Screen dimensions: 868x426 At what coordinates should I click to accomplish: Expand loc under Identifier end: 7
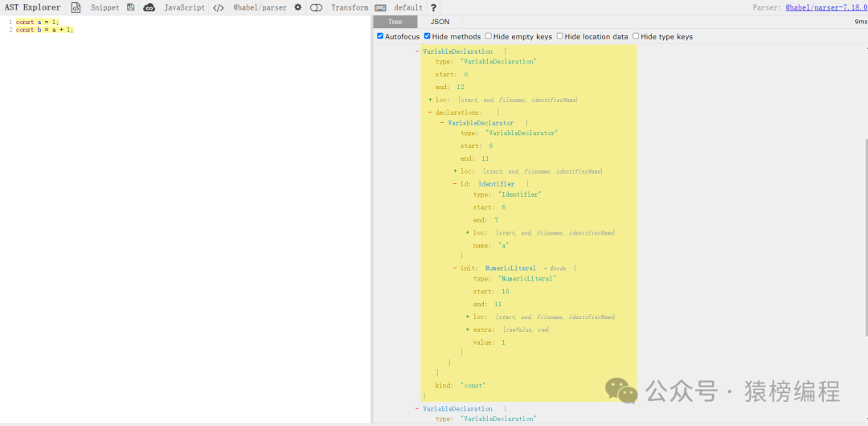click(x=468, y=232)
